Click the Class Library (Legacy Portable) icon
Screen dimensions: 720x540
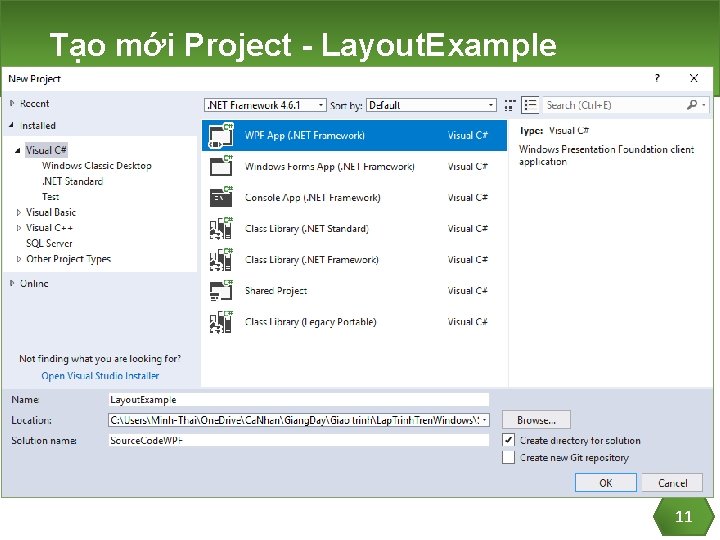221,321
